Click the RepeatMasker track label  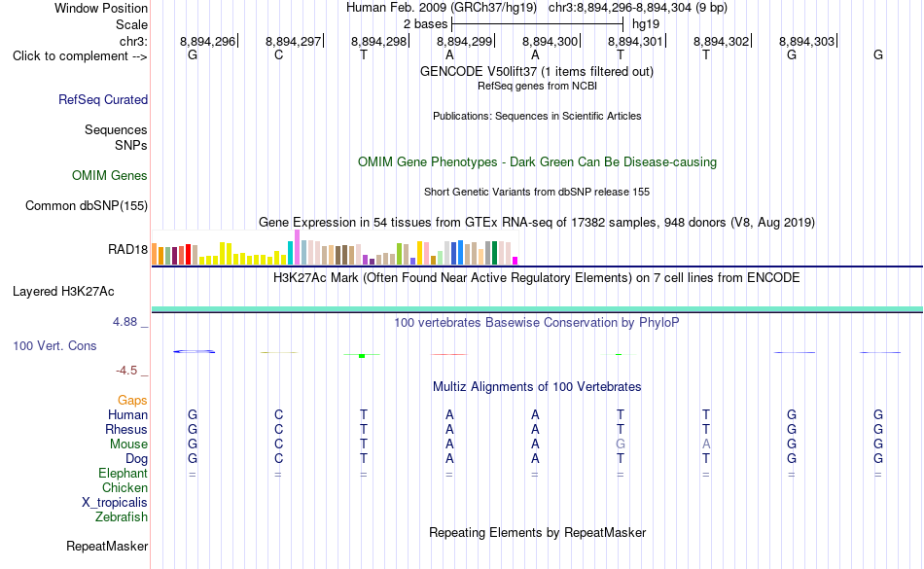click(107, 546)
